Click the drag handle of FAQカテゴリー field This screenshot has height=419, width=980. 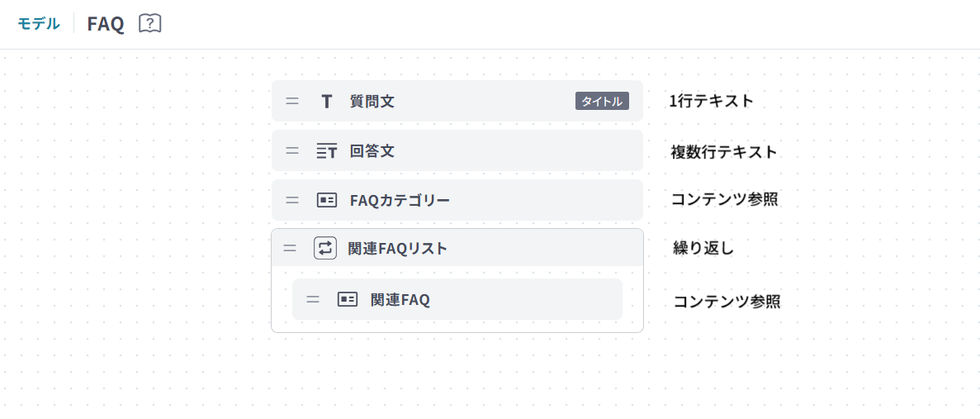point(292,200)
